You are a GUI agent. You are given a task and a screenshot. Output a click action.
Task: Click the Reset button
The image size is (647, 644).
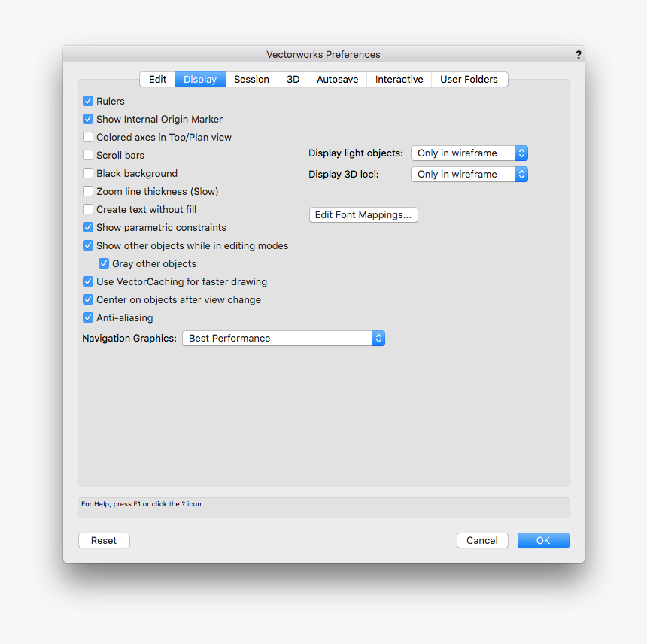tap(104, 540)
